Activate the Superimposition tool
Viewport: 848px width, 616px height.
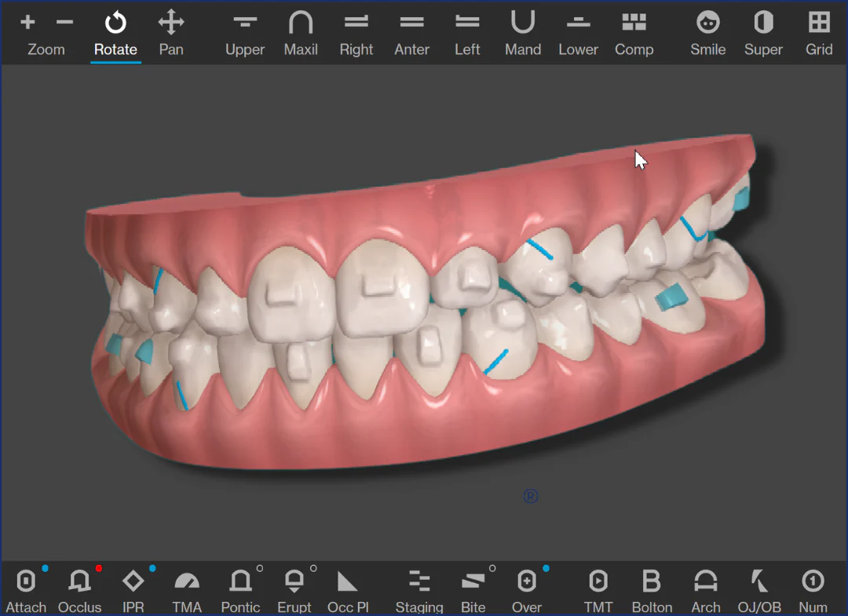click(763, 35)
